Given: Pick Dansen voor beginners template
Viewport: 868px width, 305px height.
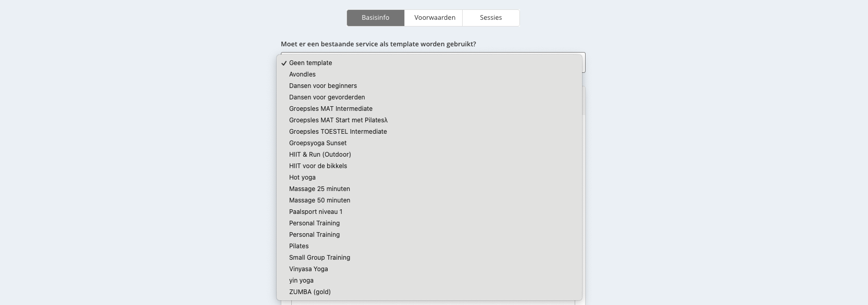Looking at the screenshot, I should click(x=429, y=86).
